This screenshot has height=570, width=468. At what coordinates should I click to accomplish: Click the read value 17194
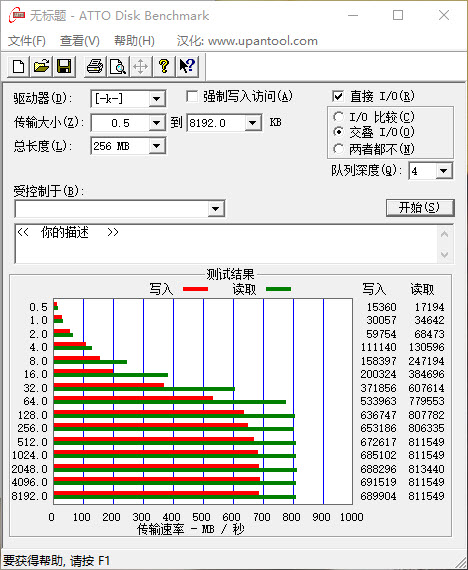429,307
